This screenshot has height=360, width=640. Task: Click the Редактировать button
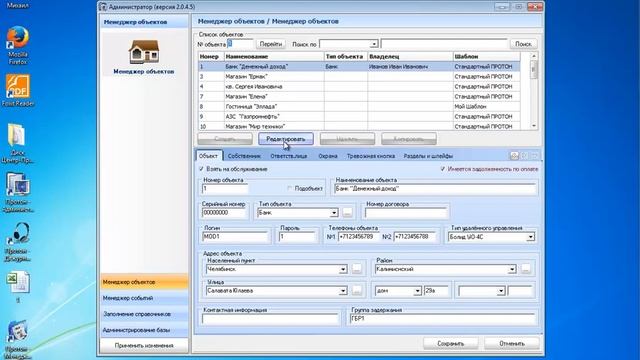pos(286,139)
